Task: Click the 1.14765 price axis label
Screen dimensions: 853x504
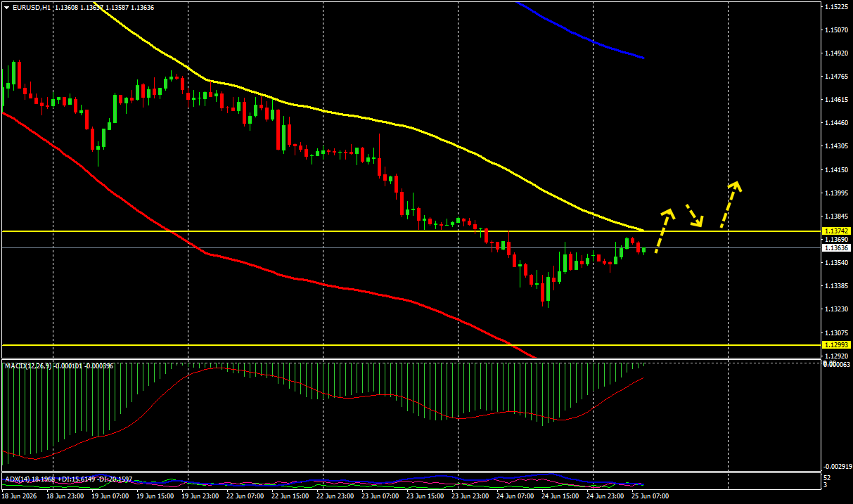Action: click(837, 77)
